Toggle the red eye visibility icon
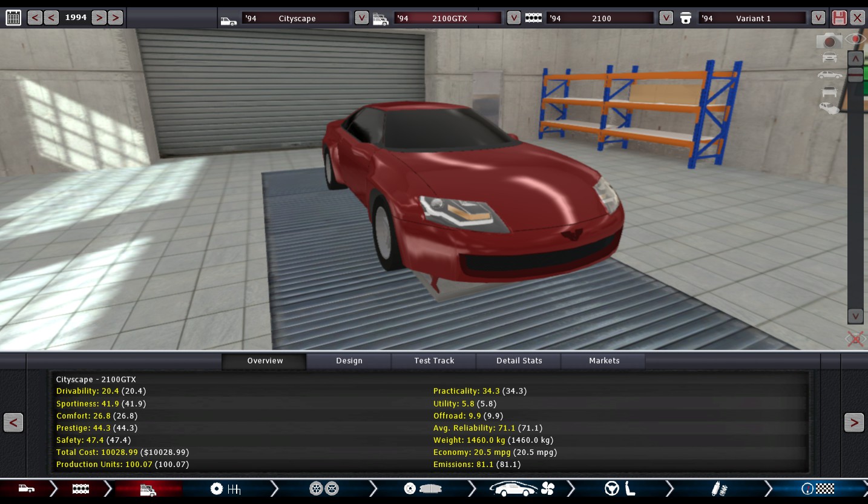The height and width of the screenshot is (504, 868). (855, 39)
